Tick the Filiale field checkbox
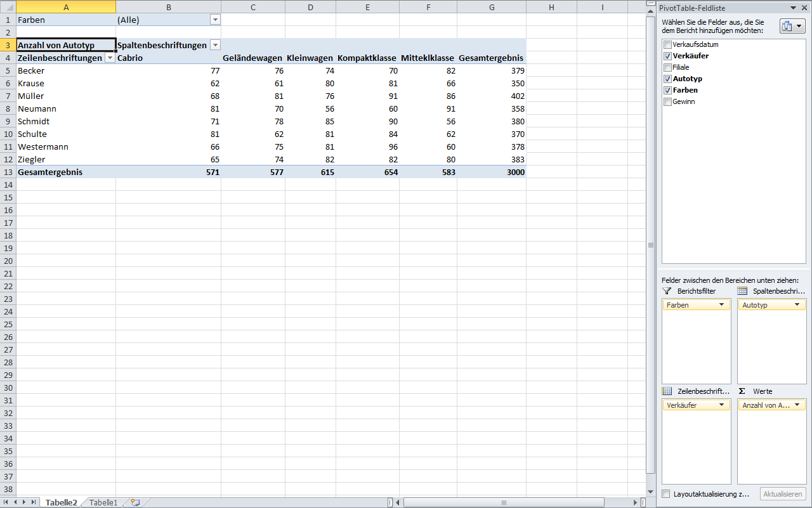Screen dimensions: 812x508 coord(667,67)
